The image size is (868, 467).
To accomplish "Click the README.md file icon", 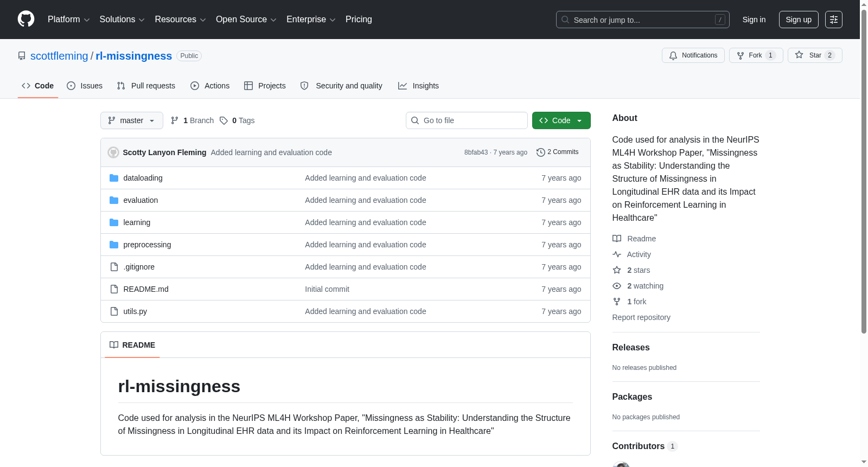I will click(x=114, y=289).
